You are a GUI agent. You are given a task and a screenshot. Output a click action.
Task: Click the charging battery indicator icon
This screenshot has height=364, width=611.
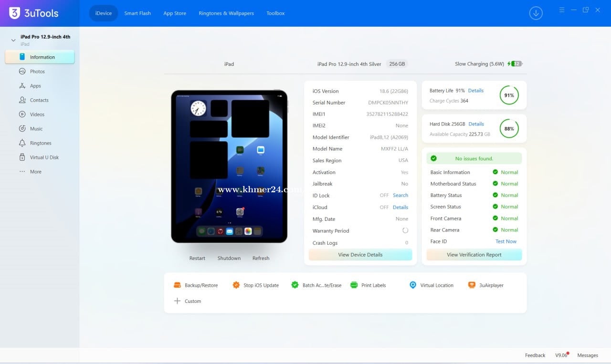tap(515, 64)
